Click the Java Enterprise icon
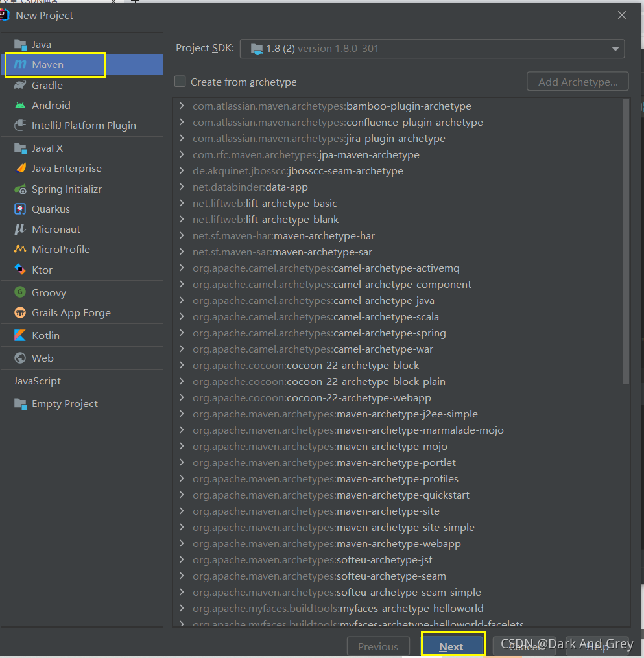 (20, 169)
